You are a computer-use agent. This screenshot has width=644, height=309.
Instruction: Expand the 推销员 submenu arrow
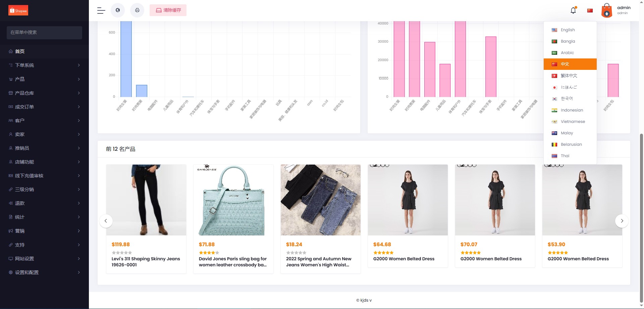click(79, 148)
